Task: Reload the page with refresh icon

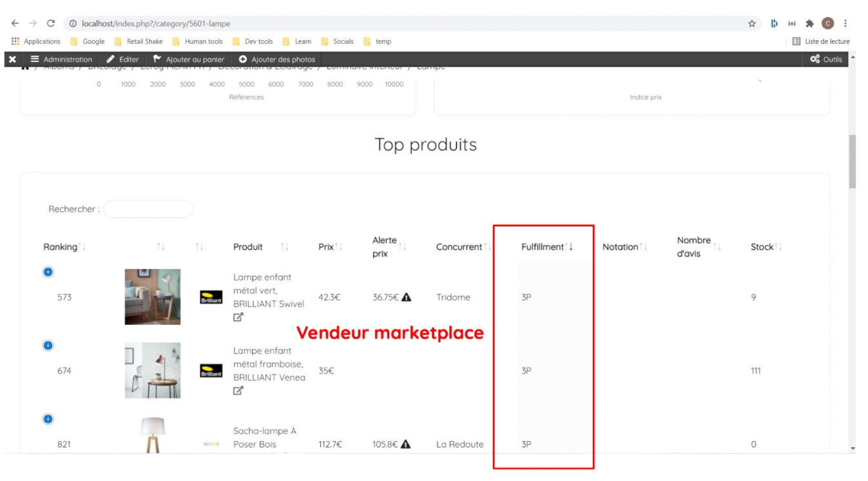Action: pyautogui.click(x=51, y=24)
